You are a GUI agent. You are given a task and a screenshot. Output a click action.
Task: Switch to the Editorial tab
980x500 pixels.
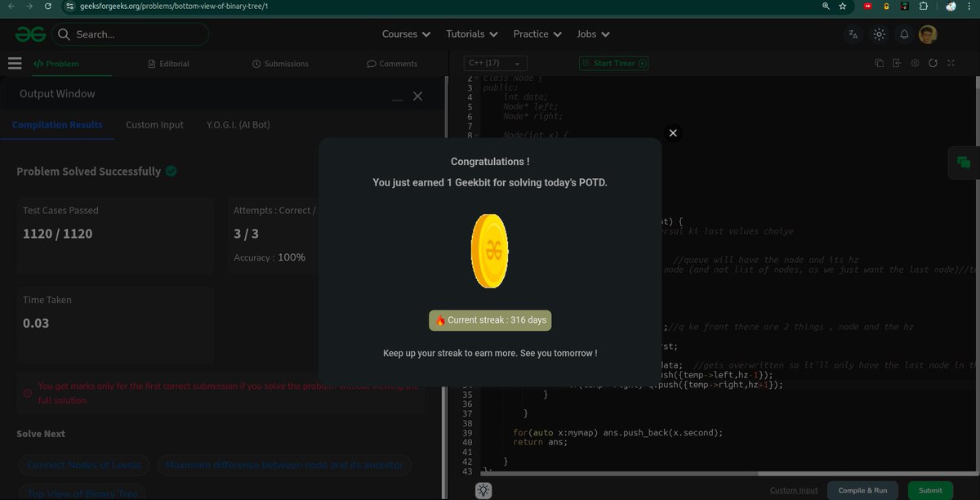[x=169, y=64]
